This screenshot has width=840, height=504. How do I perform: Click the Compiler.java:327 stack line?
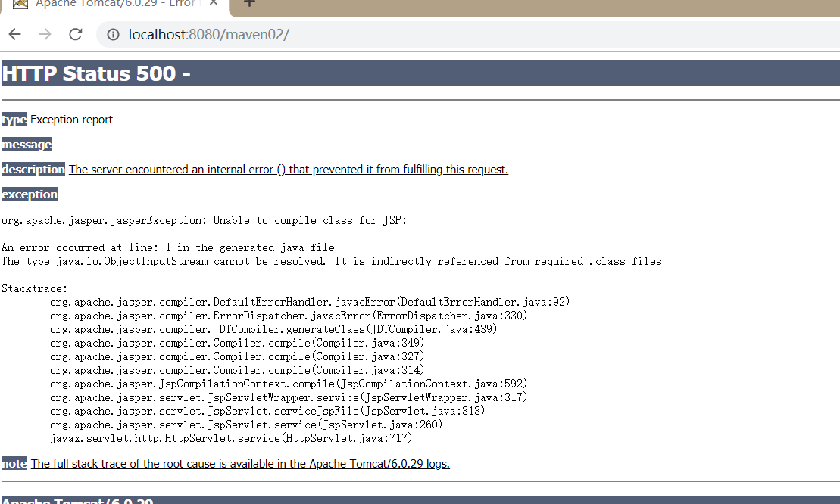pyautogui.click(x=237, y=357)
